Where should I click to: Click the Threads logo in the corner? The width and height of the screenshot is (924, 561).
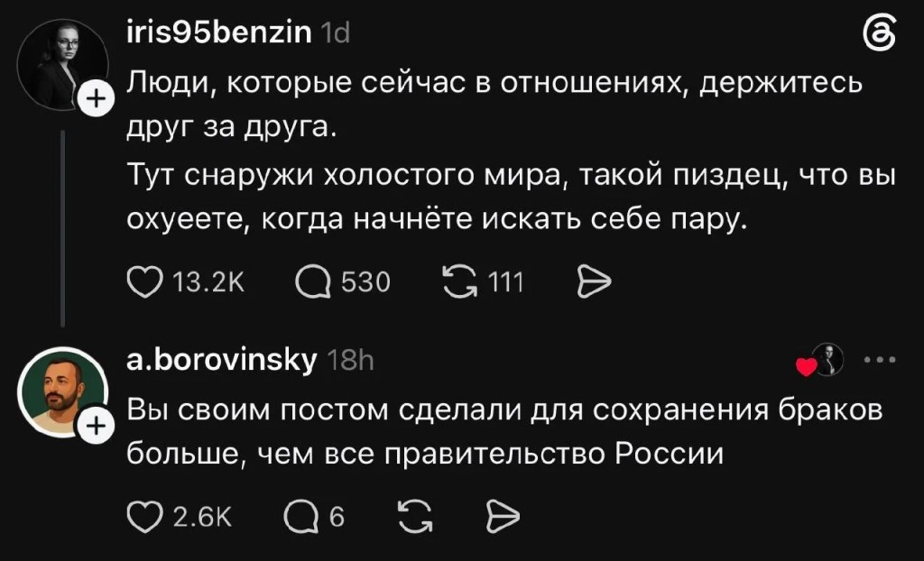(879, 33)
